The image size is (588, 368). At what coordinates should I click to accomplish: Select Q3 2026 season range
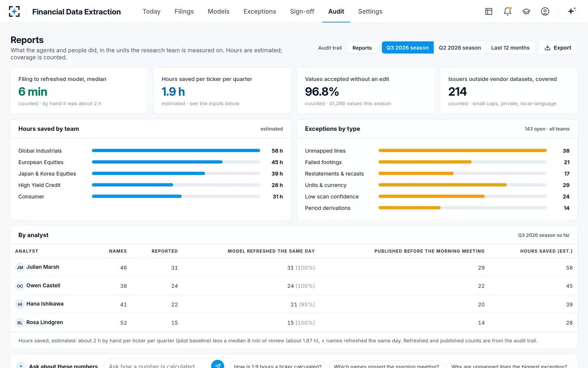[x=408, y=48]
